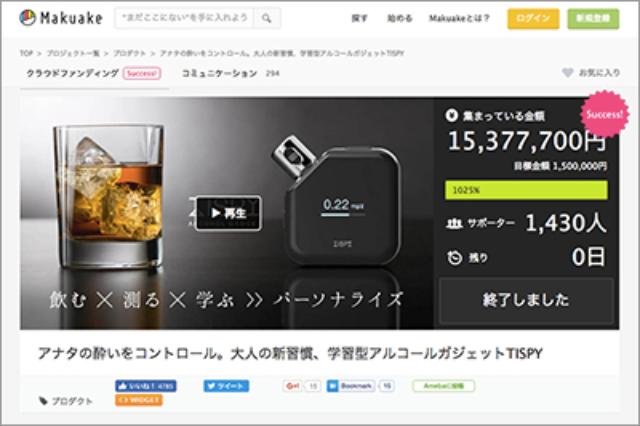Click the yellow ログイン button
Image resolution: width=640 pixels, height=426 pixels.
pos(533,18)
